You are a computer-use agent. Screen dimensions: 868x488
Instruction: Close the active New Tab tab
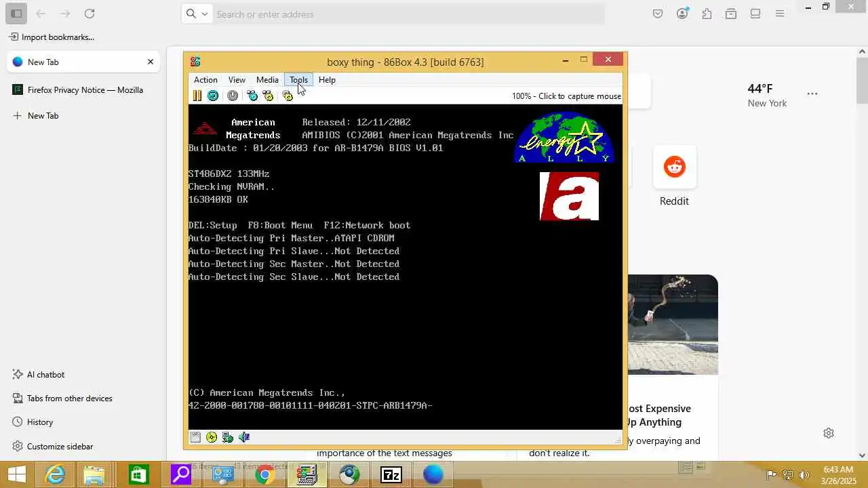click(x=151, y=62)
